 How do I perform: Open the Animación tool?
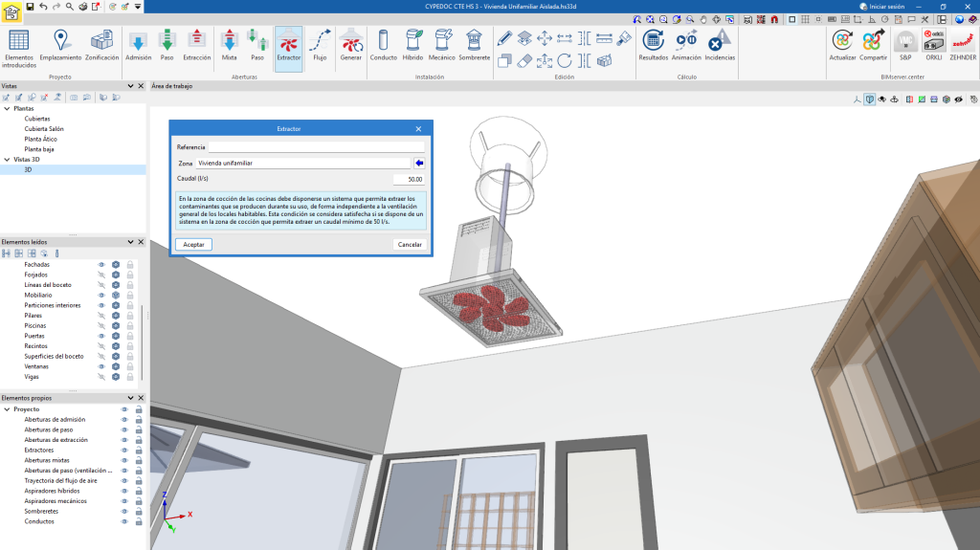686,45
